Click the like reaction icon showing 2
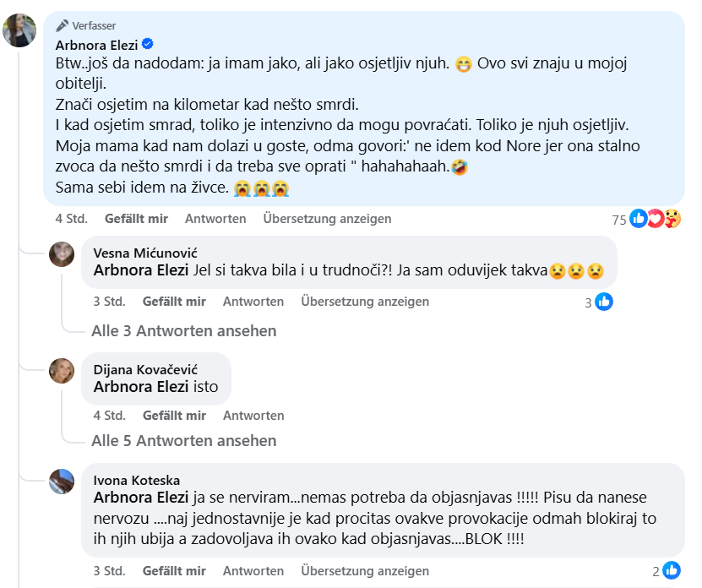The image size is (702, 588). (x=671, y=569)
